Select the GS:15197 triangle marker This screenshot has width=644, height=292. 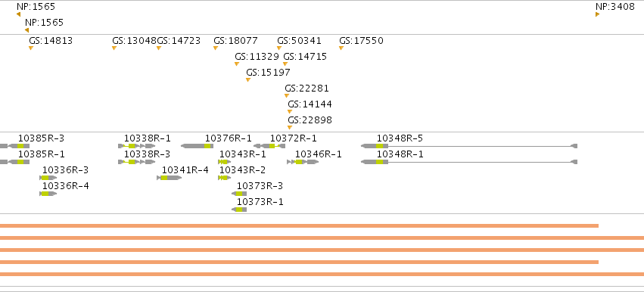[248, 79]
